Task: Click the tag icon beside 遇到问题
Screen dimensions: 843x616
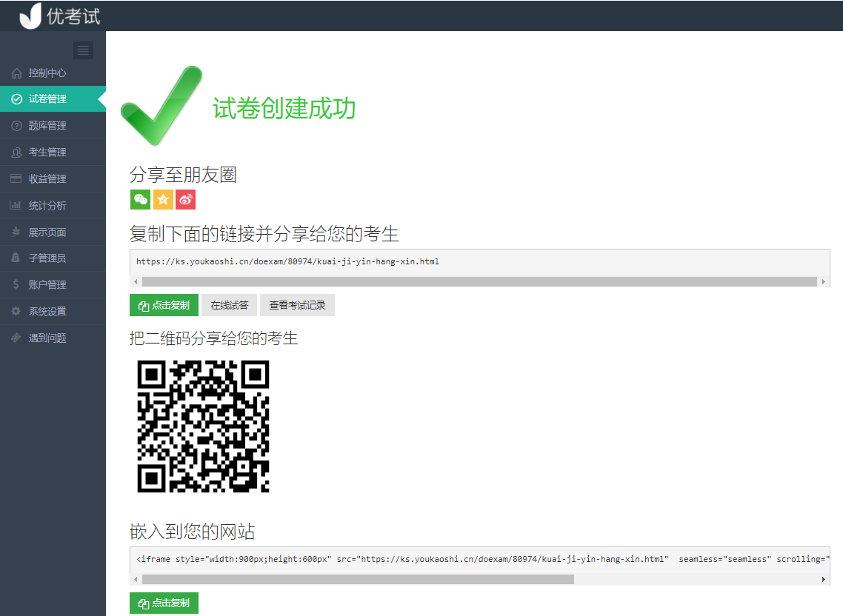Action: point(16,338)
